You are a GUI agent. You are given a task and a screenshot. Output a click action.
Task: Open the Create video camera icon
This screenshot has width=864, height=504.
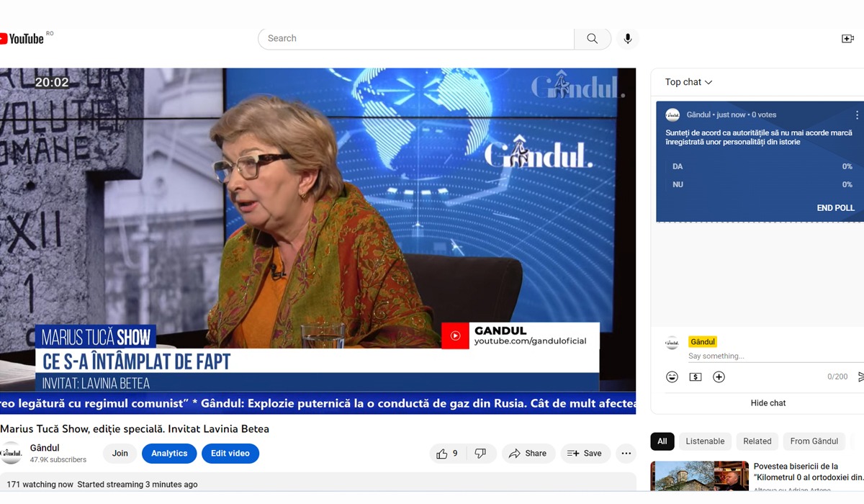(848, 39)
